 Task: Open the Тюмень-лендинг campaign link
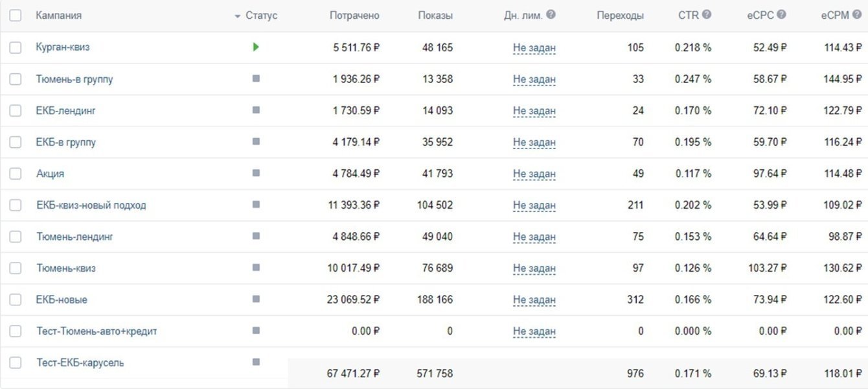pos(75,237)
